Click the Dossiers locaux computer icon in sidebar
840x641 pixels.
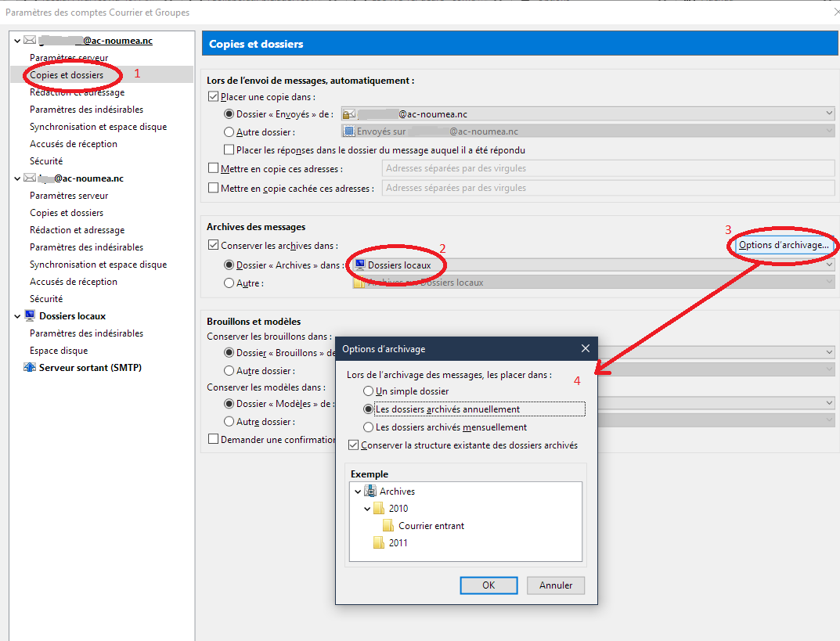[30, 316]
